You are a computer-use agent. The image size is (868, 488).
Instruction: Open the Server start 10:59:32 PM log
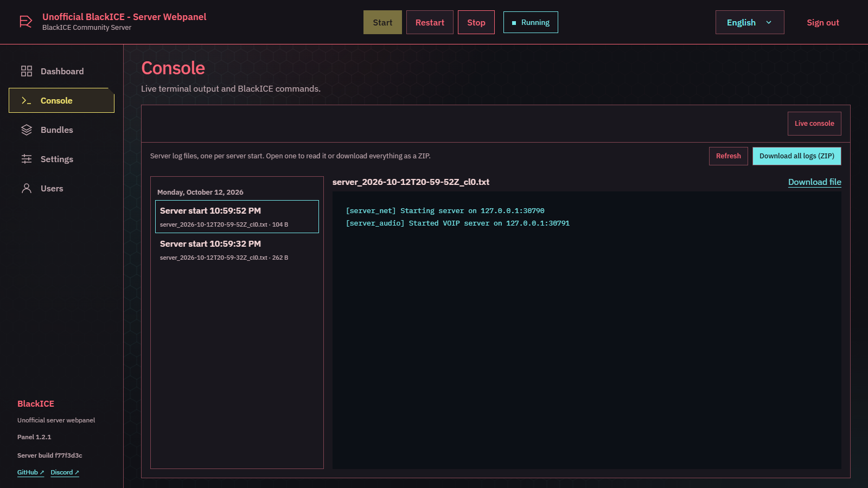pos(237,249)
